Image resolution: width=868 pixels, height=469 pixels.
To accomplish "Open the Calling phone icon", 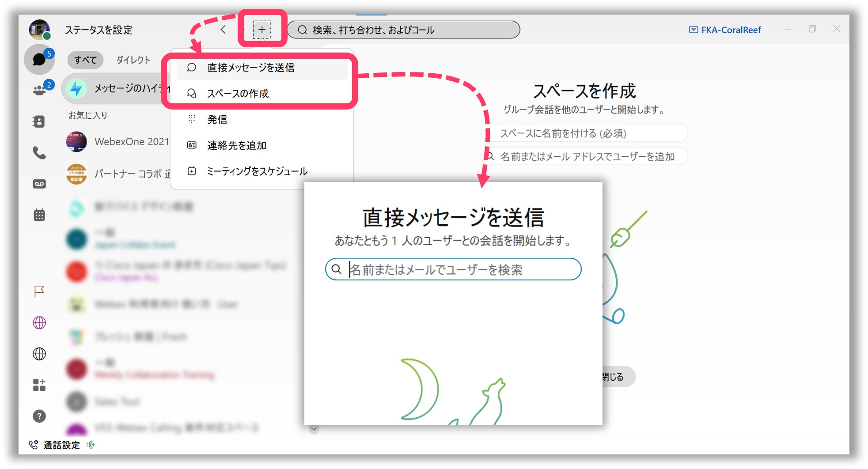I will (x=39, y=152).
